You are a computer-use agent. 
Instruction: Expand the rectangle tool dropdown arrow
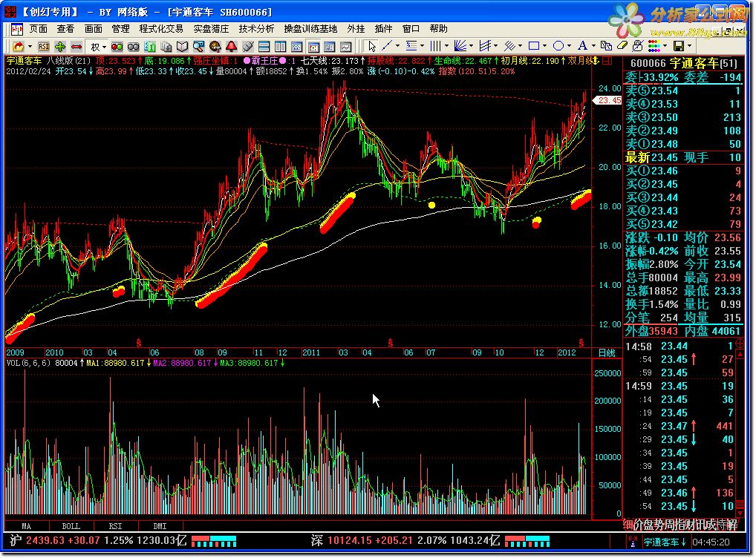545,46
